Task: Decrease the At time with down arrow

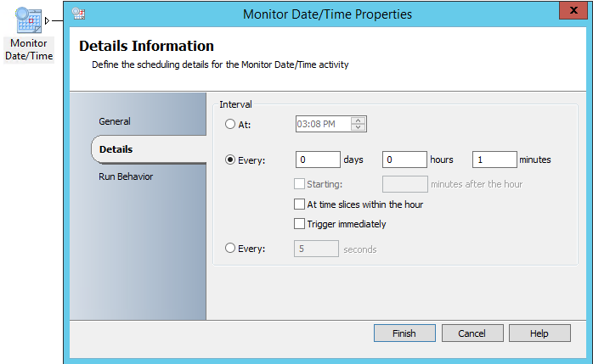Action: (358, 127)
